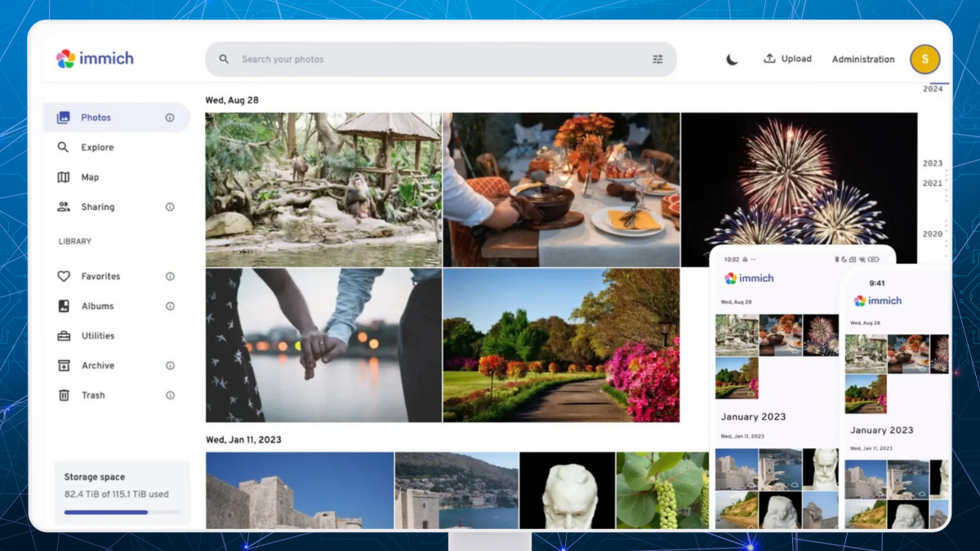The width and height of the screenshot is (980, 551).
Task: Open the Map view icon
Action: point(64,177)
